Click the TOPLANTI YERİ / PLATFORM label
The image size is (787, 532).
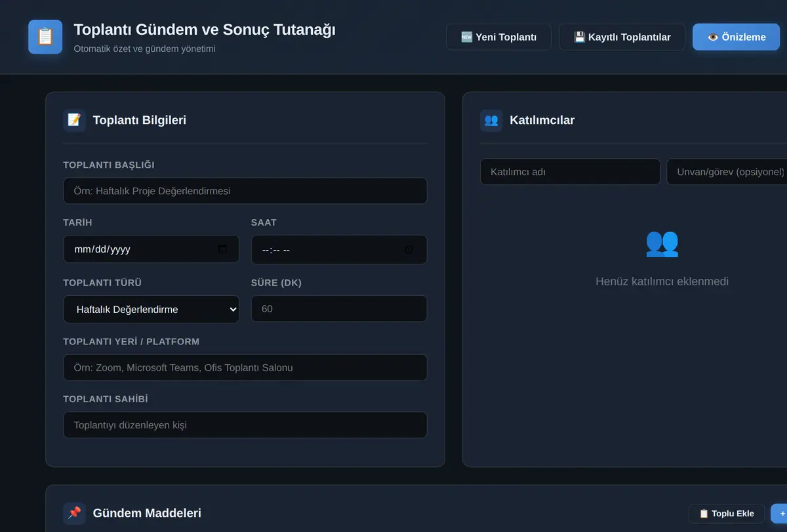click(x=131, y=342)
